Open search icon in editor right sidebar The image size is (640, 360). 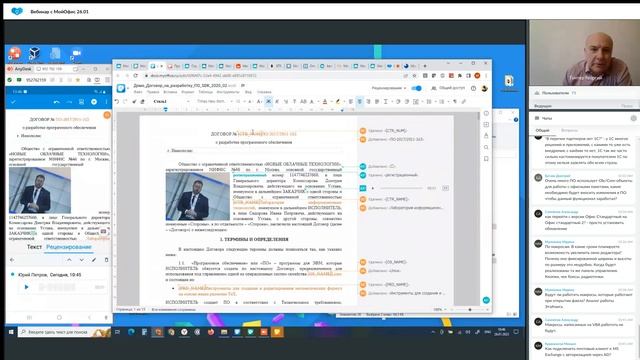pos(486,147)
